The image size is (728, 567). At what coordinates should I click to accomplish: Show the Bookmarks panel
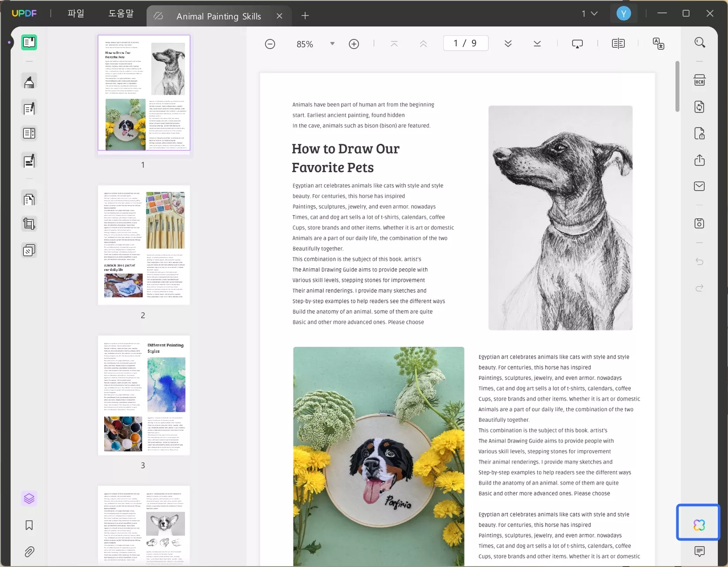click(29, 525)
